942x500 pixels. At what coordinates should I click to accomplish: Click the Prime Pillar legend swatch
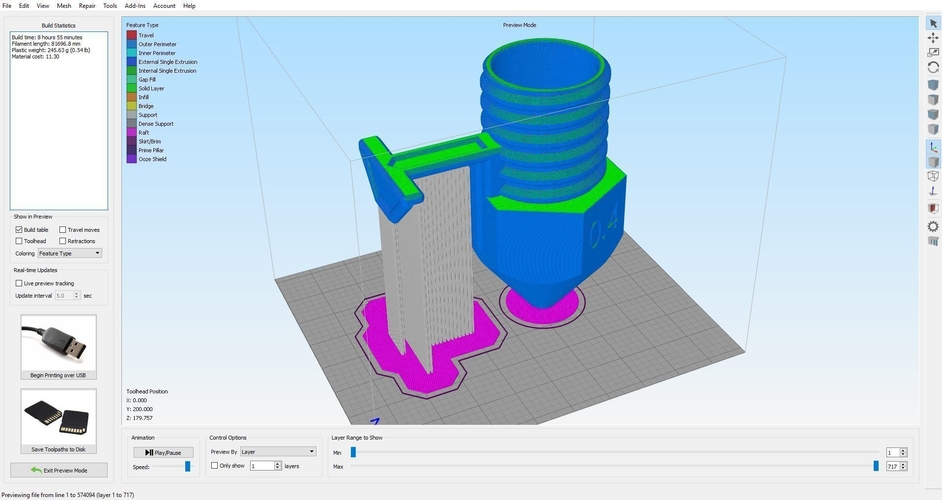pos(131,150)
